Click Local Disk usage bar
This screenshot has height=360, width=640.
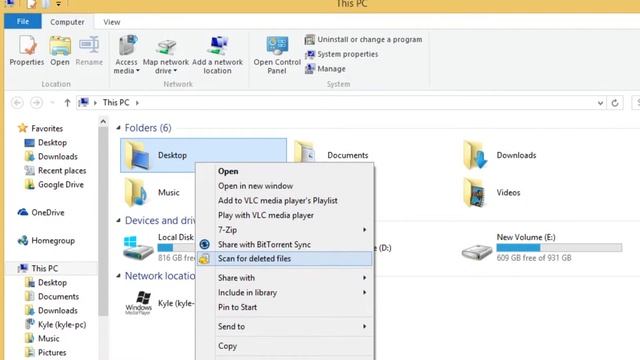pos(177,247)
